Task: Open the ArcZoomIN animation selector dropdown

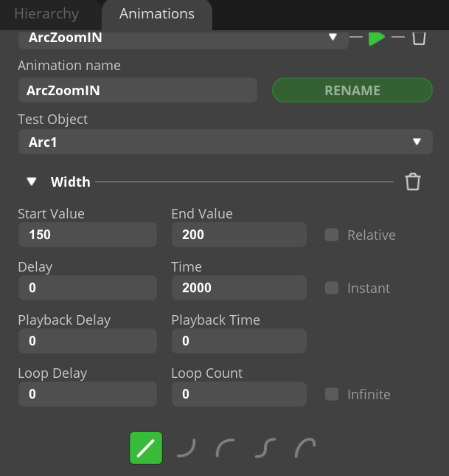Action: (x=184, y=38)
